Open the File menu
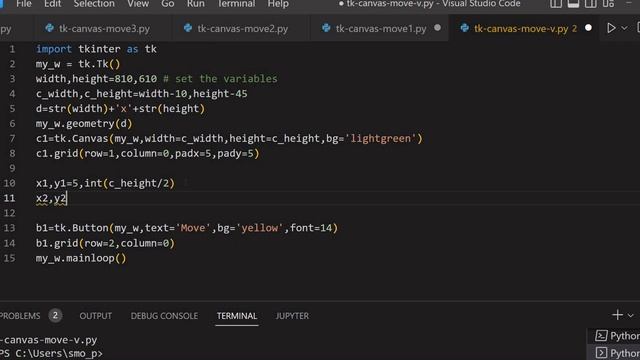Image resolution: width=640 pixels, height=360 pixels. point(24,4)
